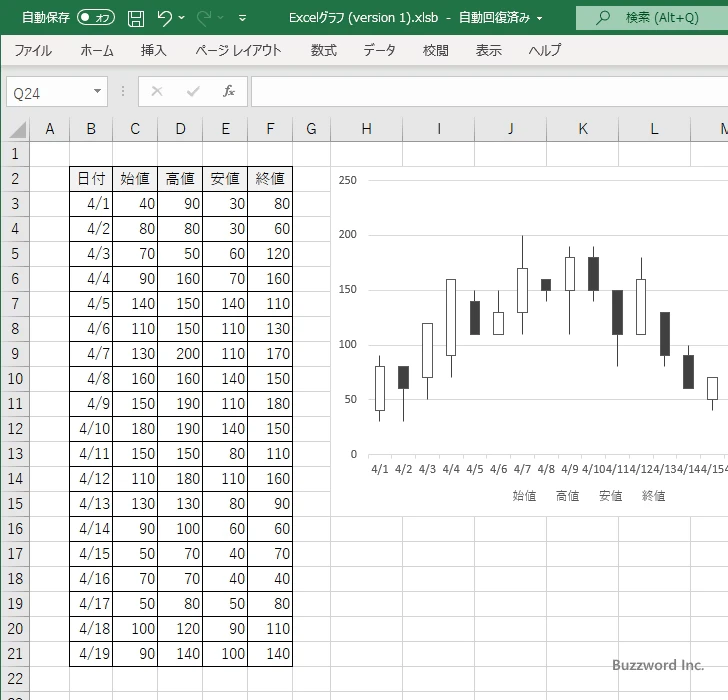Open the 数式 tab
The image size is (728, 700).
(x=324, y=50)
